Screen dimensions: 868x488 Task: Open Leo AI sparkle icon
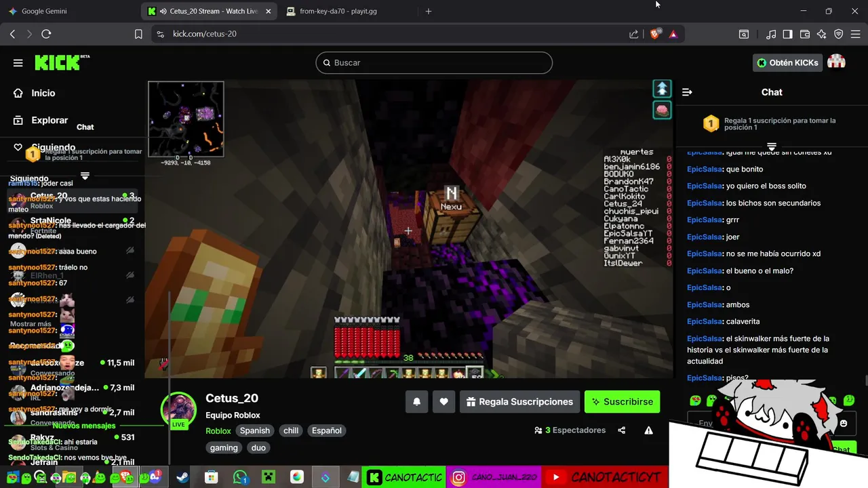pyautogui.click(x=822, y=34)
